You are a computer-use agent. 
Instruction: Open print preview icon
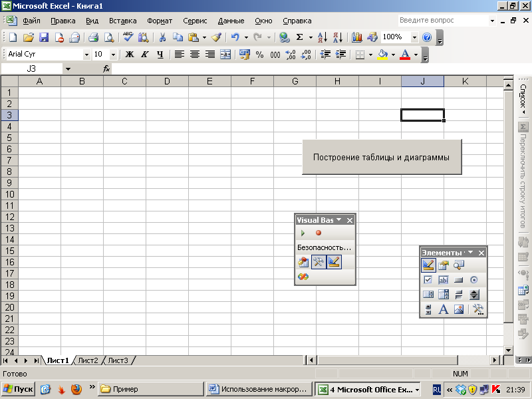[x=109, y=37]
